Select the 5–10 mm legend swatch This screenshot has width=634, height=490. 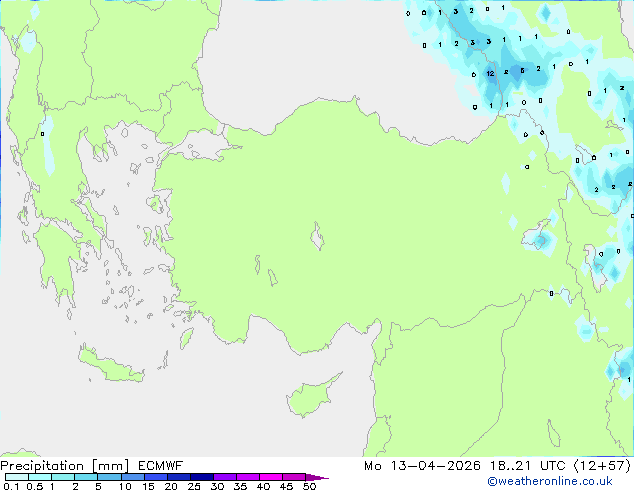coord(109,477)
